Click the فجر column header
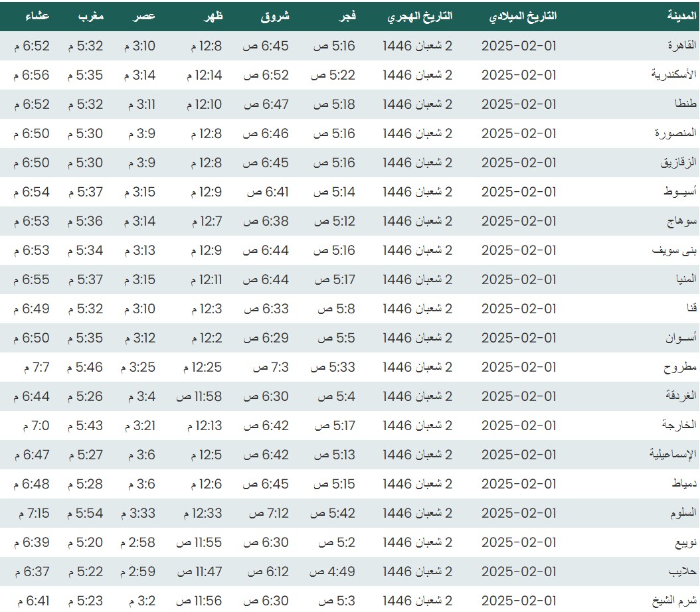The width and height of the screenshot is (700, 612). pyautogui.click(x=347, y=16)
